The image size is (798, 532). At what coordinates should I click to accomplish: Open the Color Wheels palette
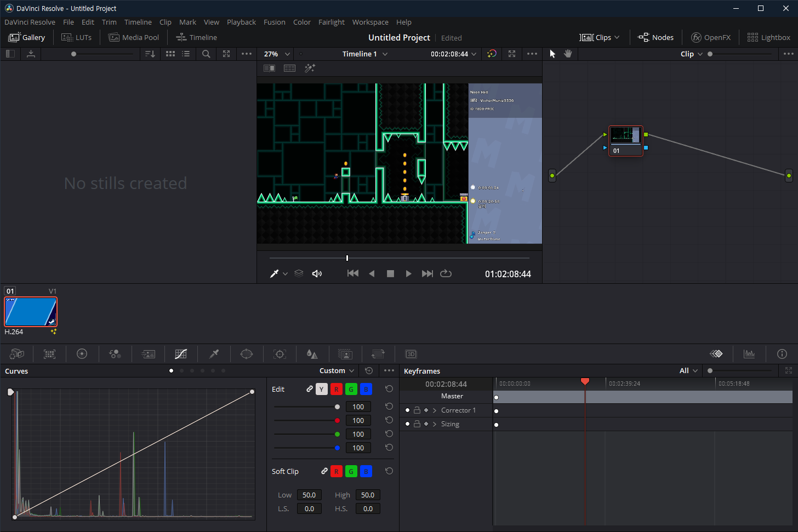(82, 354)
